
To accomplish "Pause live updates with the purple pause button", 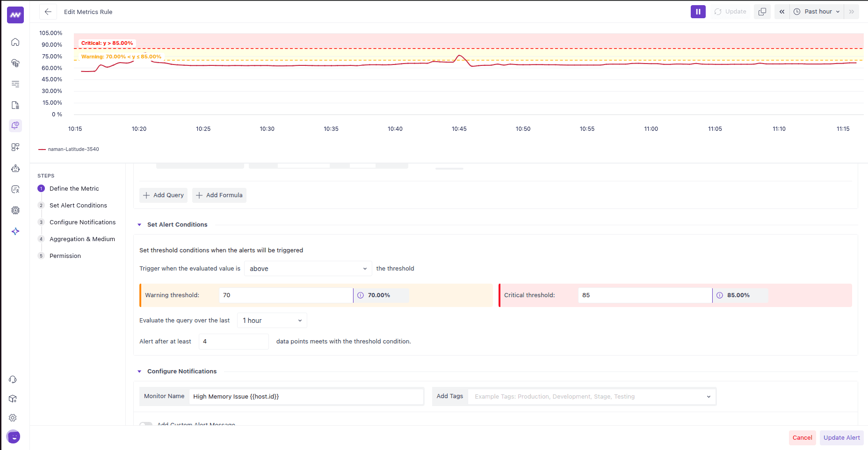I will point(698,12).
